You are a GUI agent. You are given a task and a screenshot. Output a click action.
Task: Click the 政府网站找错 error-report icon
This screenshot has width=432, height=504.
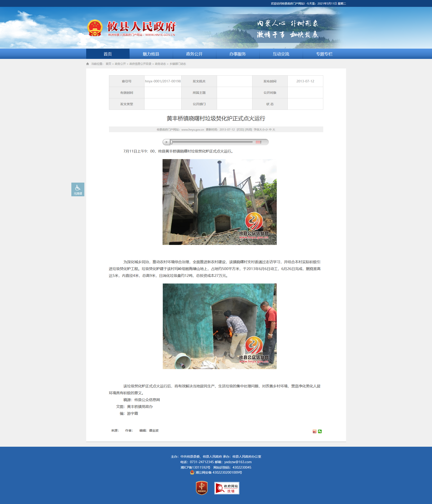[227, 488]
